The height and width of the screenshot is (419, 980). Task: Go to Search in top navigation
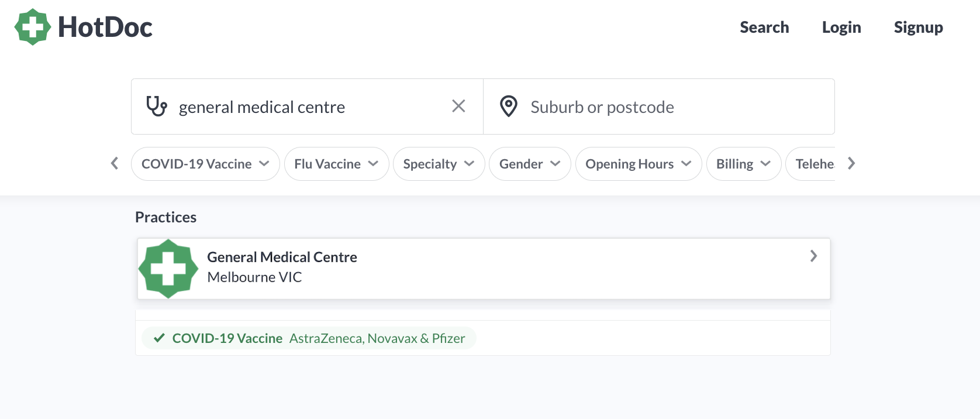764,28
